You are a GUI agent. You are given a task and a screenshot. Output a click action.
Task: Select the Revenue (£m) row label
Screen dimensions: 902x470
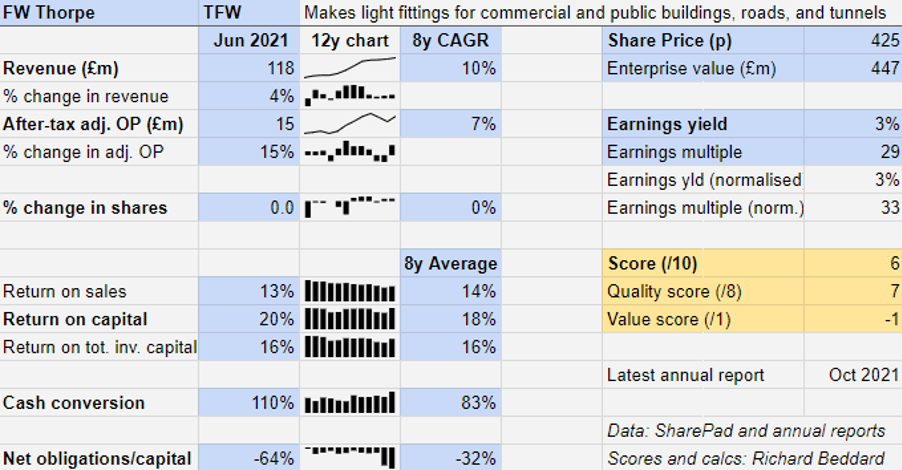pyautogui.click(x=100, y=68)
